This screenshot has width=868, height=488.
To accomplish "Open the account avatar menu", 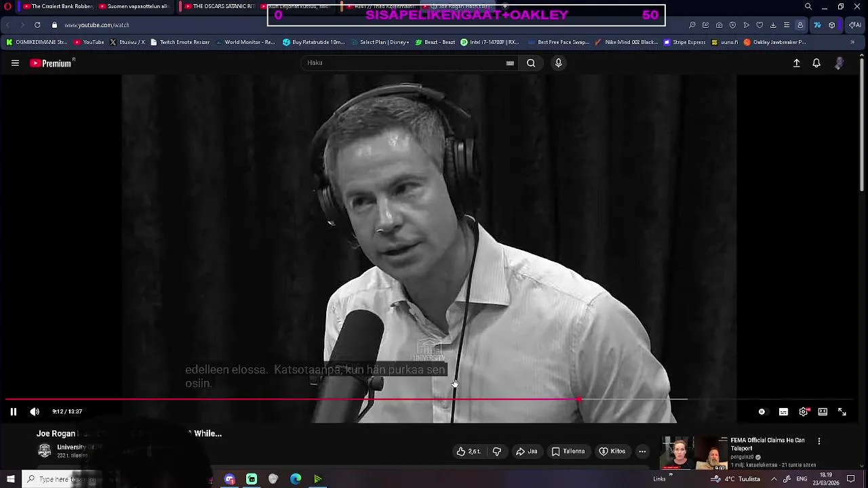I will click(840, 63).
